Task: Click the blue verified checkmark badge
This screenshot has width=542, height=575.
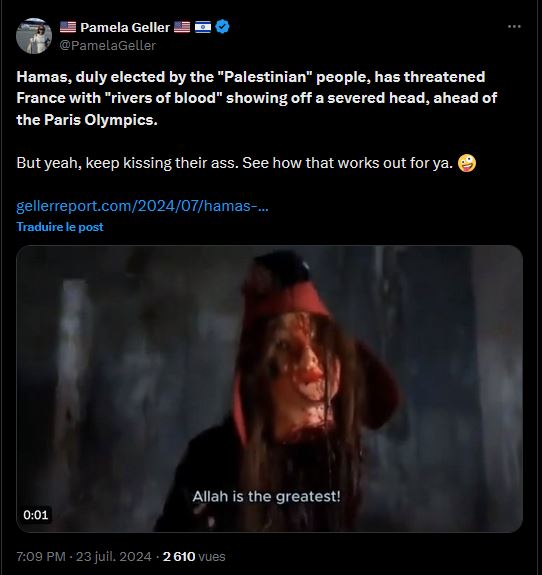Action: tap(222, 27)
